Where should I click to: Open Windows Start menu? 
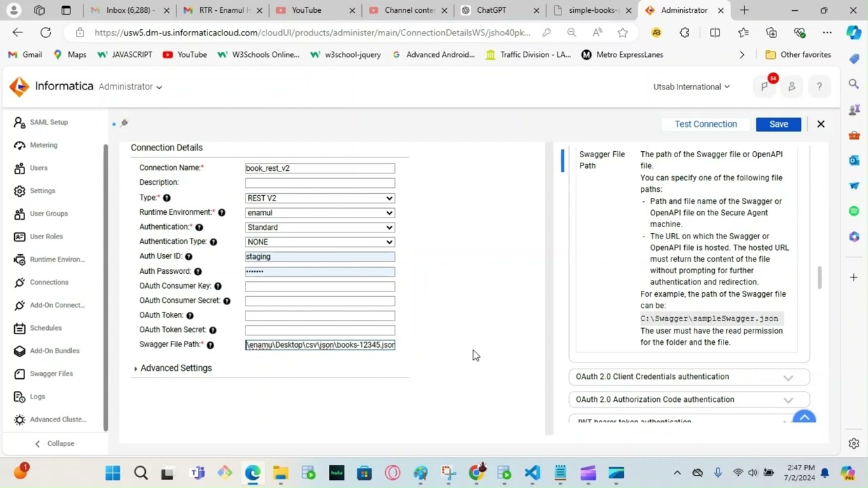coord(113,472)
